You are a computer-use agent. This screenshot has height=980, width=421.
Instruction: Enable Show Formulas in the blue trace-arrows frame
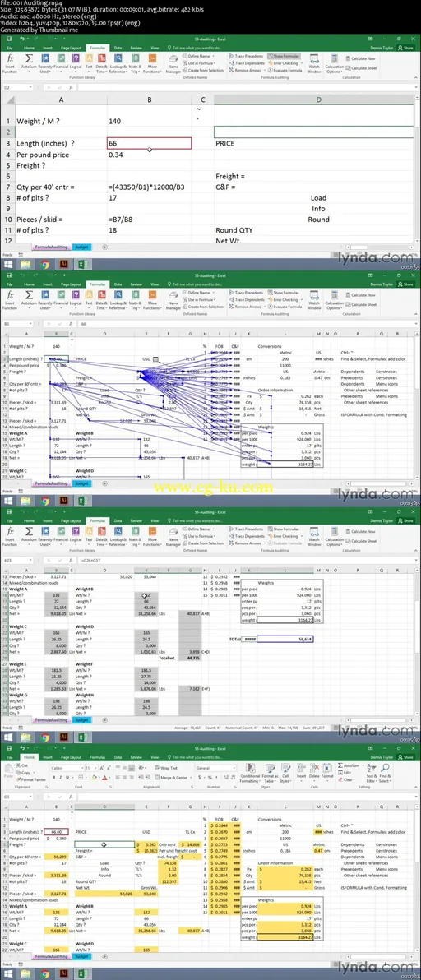285,292
